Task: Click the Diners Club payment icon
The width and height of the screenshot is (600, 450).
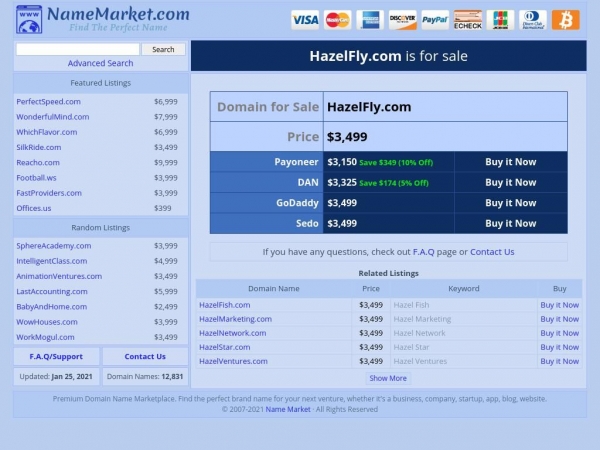Action: 533,20
